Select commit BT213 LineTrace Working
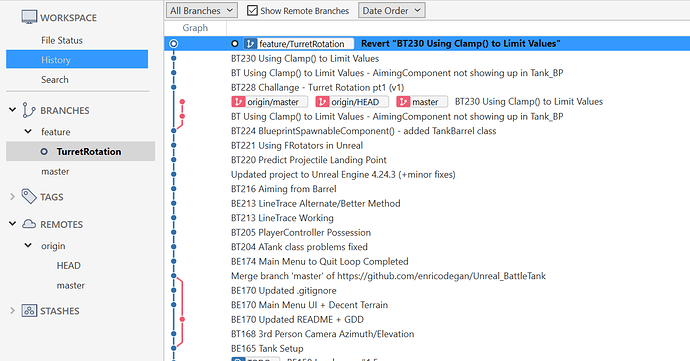Image resolution: width=690 pixels, height=361 pixels. tap(282, 218)
